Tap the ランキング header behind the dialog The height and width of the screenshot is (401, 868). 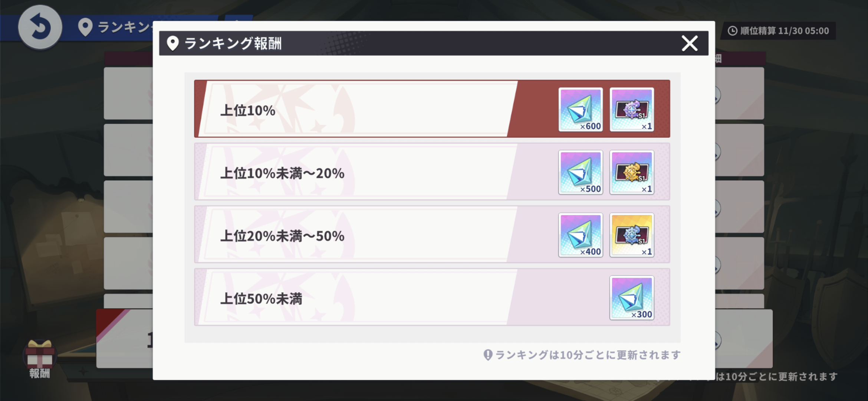pos(123,27)
